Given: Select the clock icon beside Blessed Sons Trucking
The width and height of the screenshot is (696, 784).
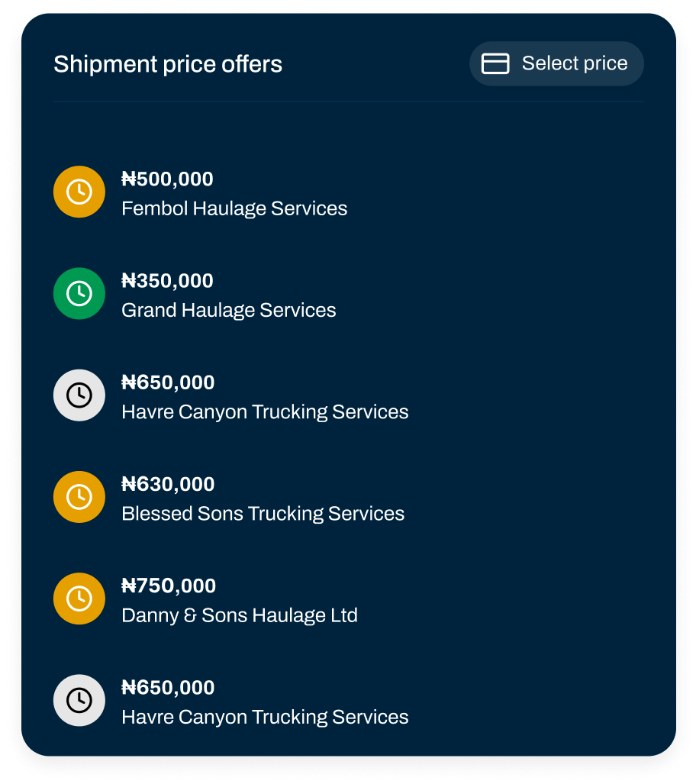Looking at the screenshot, I should tap(79, 497).
